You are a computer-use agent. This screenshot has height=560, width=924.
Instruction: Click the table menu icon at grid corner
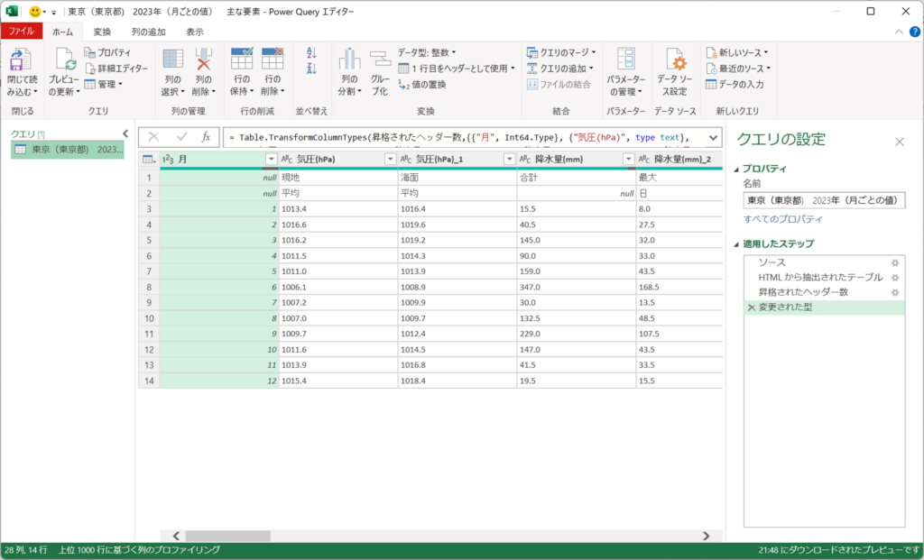click(149, 159)
